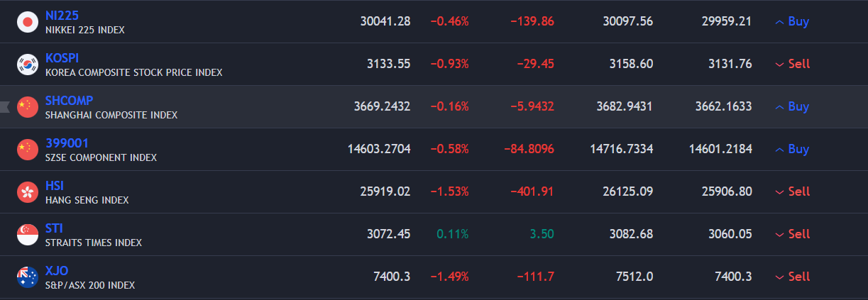Click the Buy rating for SHANGHAI COMPOSITE INDEX
The width and height of the screenshot is (868, 300).
click(792, 106)
